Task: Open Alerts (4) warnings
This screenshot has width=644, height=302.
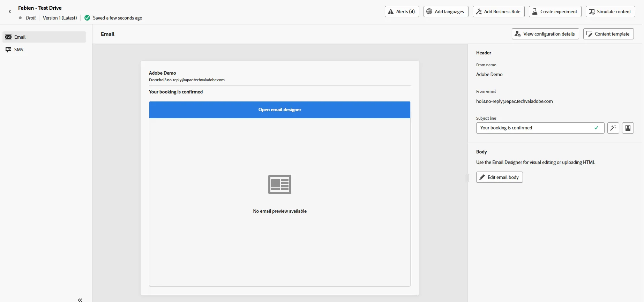Action: pyautogui.click(x=402, y=12)
